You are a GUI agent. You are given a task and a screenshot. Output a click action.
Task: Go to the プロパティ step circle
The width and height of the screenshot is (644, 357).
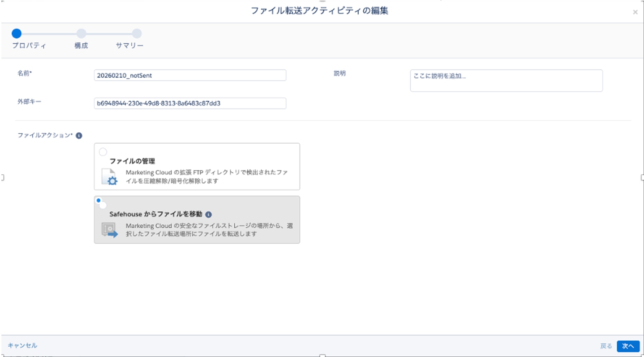[17, 33]
